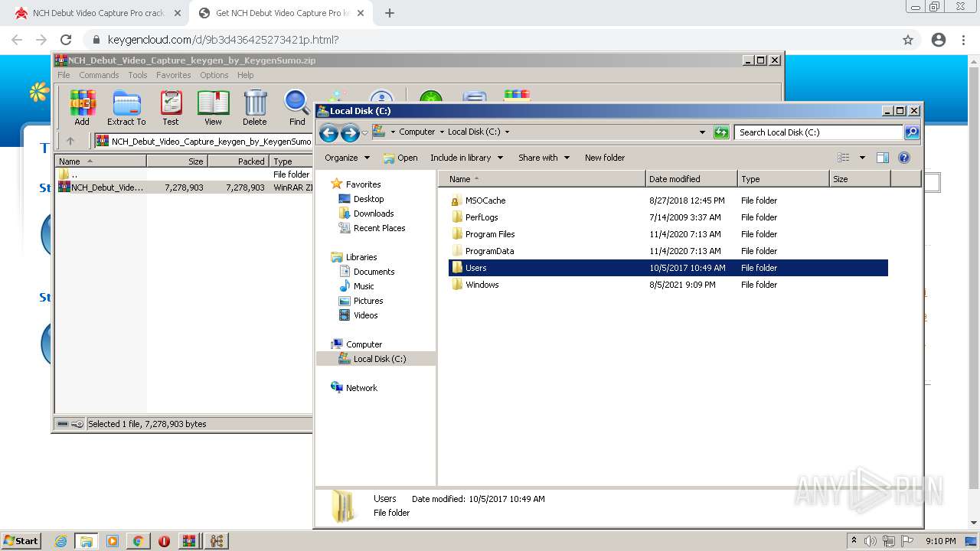Open Windows Media Player taskbar icon
This screenshot has width=980, height=551.
pyautogui.click(x=113, y=541)
